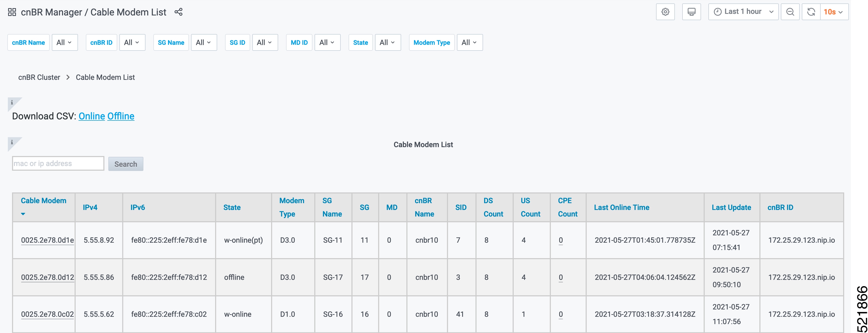Click the share dashboard icon

coord(178,12)
